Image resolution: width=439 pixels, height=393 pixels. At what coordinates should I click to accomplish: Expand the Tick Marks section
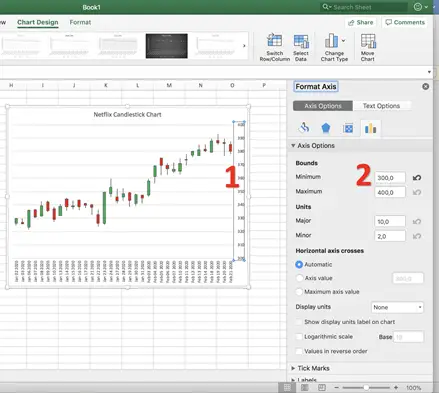click(293, 368)
